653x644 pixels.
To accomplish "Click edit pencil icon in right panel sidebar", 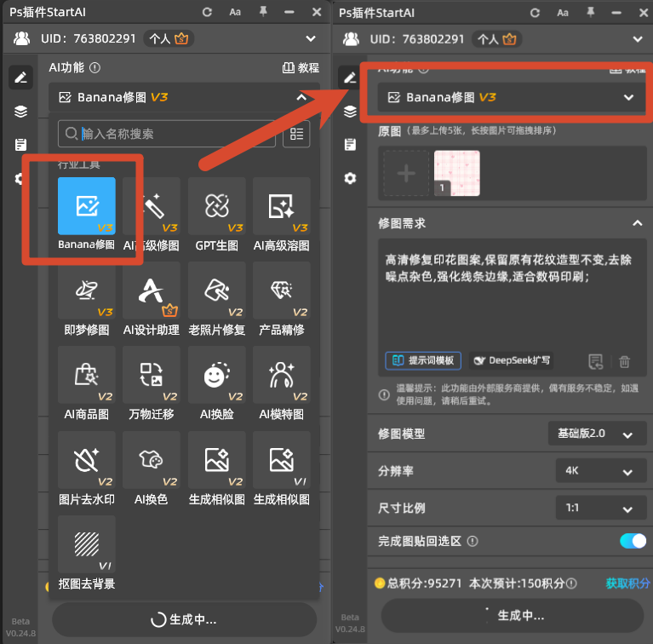I will pyautogui.click(x=350, y=78).
